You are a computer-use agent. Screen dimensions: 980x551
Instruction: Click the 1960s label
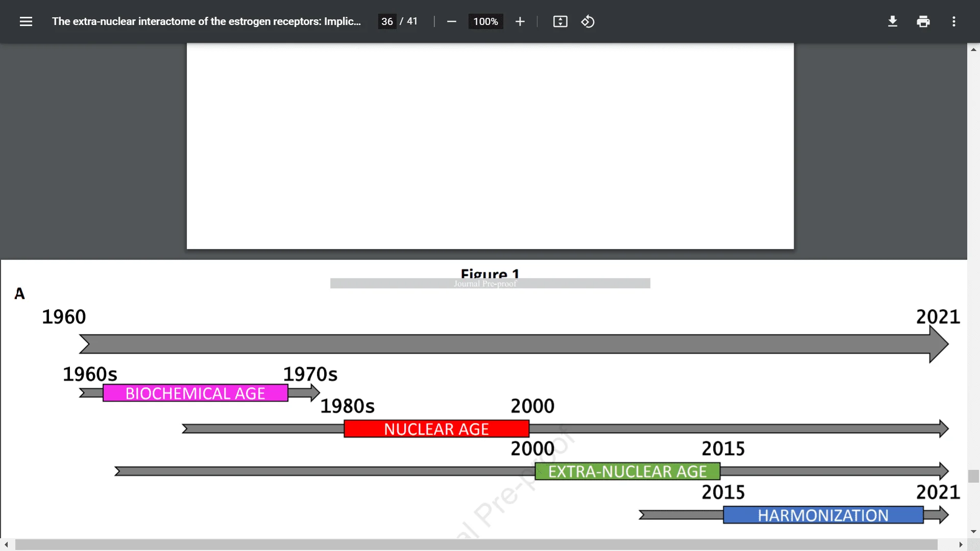[x=90, y=374]
